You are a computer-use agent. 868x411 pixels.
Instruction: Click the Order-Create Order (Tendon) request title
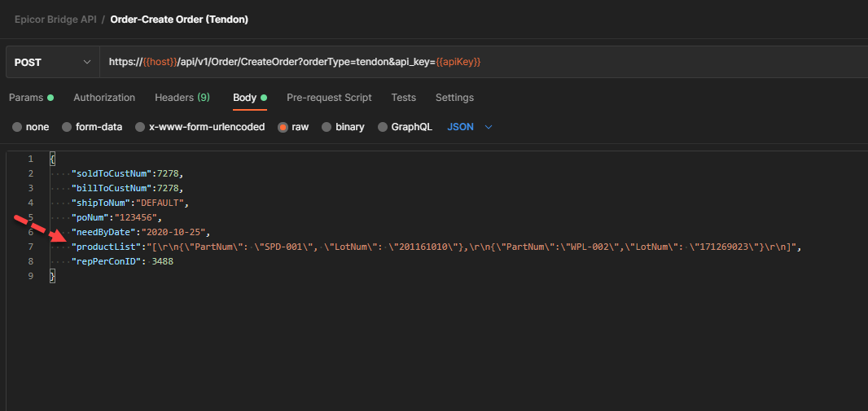pyautogui.click(x=179, y=19)
